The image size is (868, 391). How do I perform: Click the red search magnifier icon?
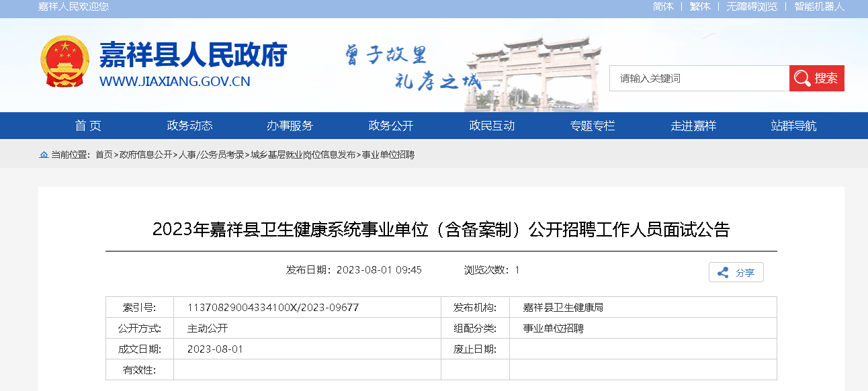click(x=801, y=78)
